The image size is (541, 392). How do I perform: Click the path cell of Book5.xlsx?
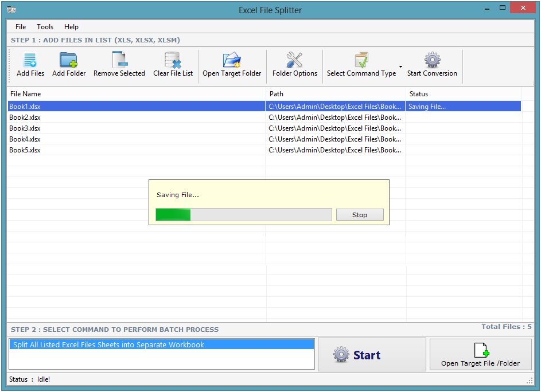point(335,150)
